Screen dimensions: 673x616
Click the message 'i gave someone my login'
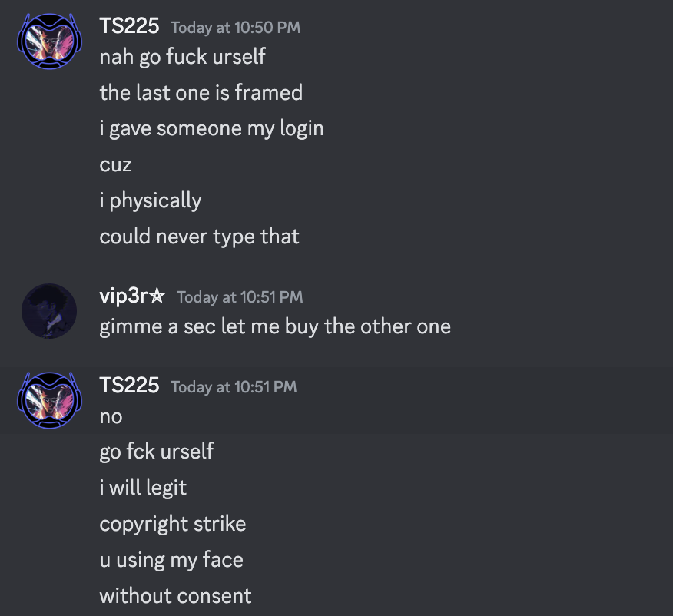coord(212,128)
